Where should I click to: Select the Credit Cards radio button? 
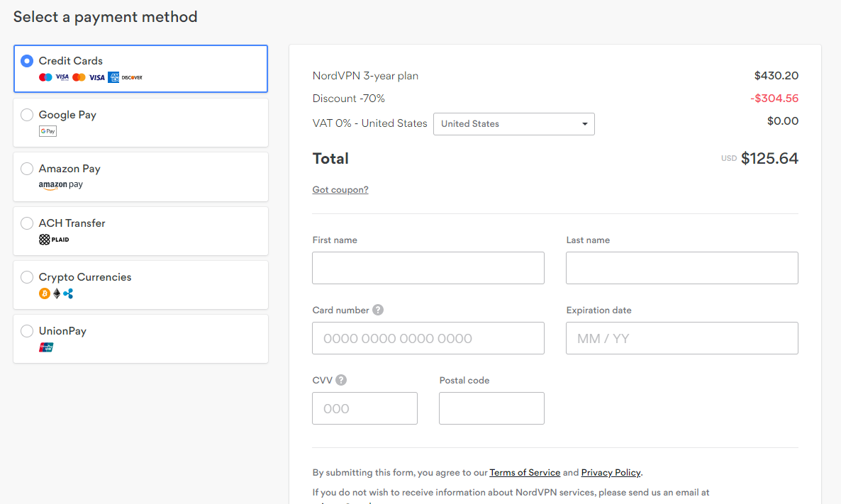click(27, 60)
